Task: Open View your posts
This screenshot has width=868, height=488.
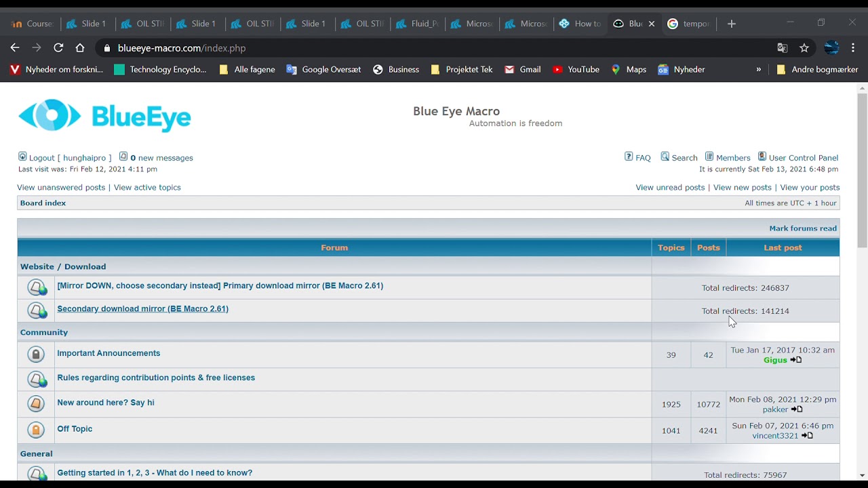Action: coord(810,187)
